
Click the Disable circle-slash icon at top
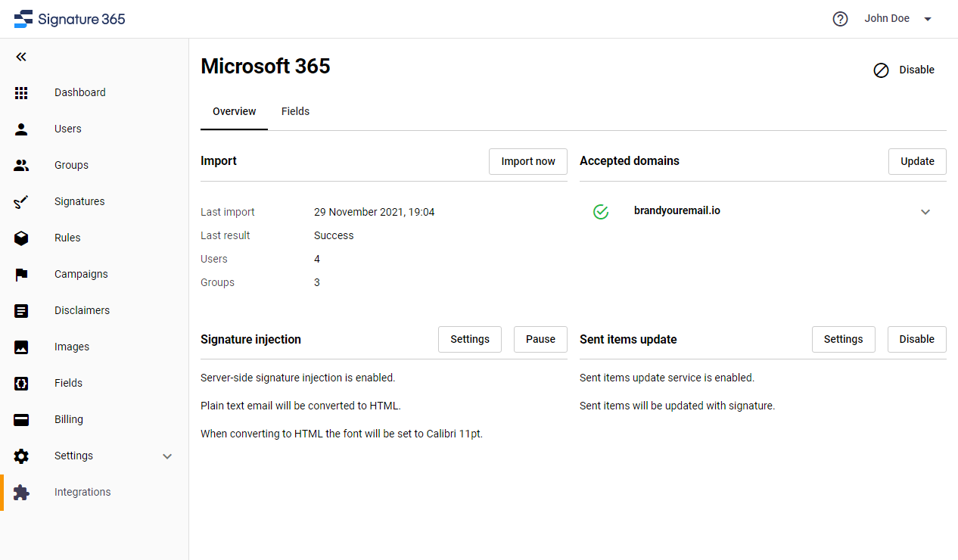coord(881,70)
